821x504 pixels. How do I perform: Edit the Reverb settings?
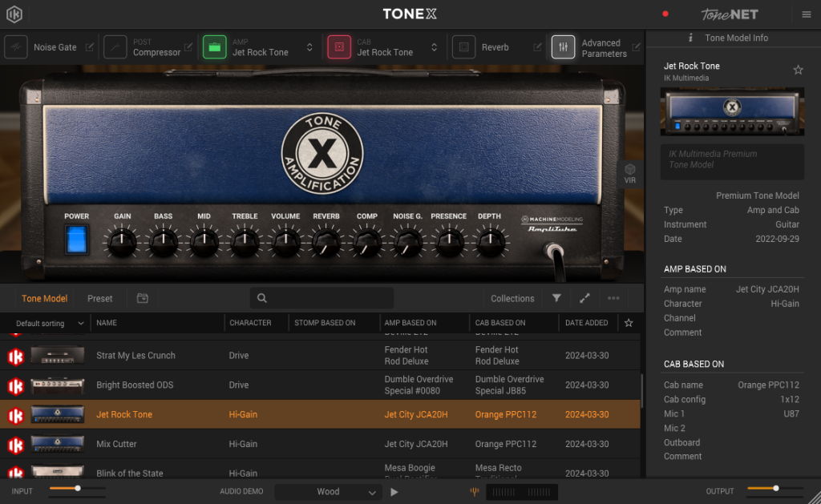[x=537, y=47]
